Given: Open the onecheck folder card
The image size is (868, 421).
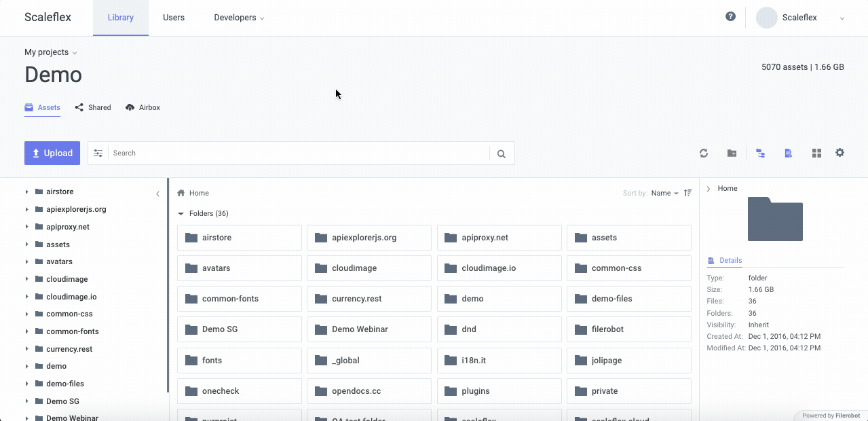Looking at the screenshot, I should [240, 391].
